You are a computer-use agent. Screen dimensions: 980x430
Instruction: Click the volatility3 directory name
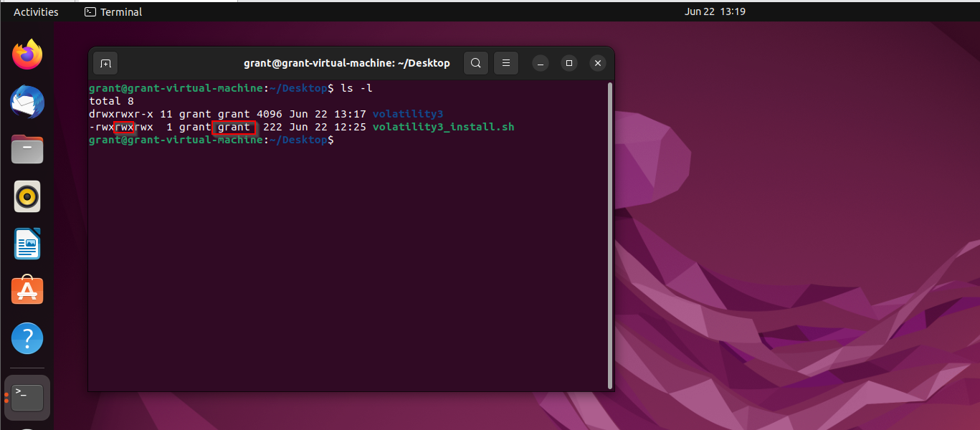click(407, 113)
